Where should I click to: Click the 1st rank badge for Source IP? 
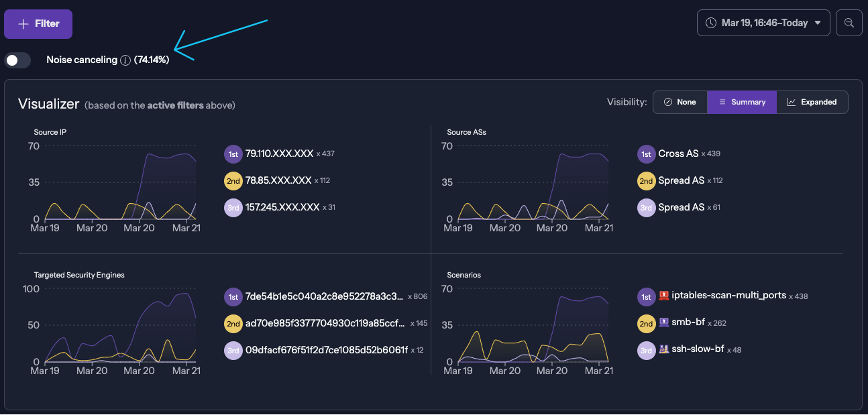(x=233, y=154)
